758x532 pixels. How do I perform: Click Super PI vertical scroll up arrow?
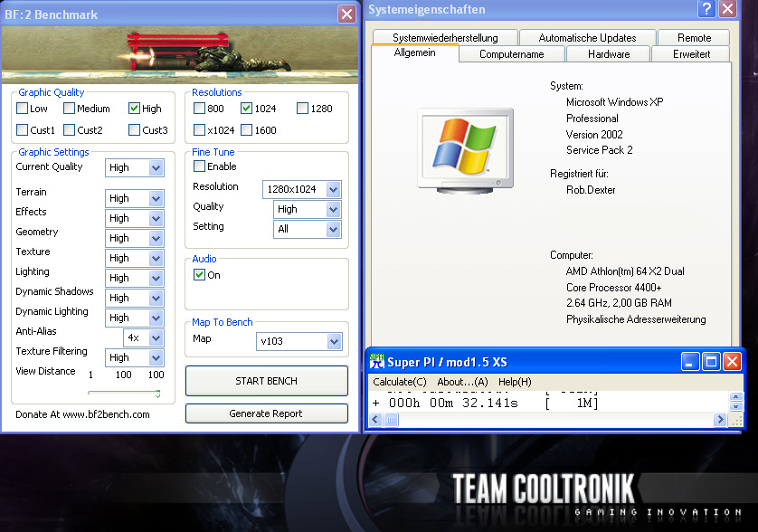735,397
